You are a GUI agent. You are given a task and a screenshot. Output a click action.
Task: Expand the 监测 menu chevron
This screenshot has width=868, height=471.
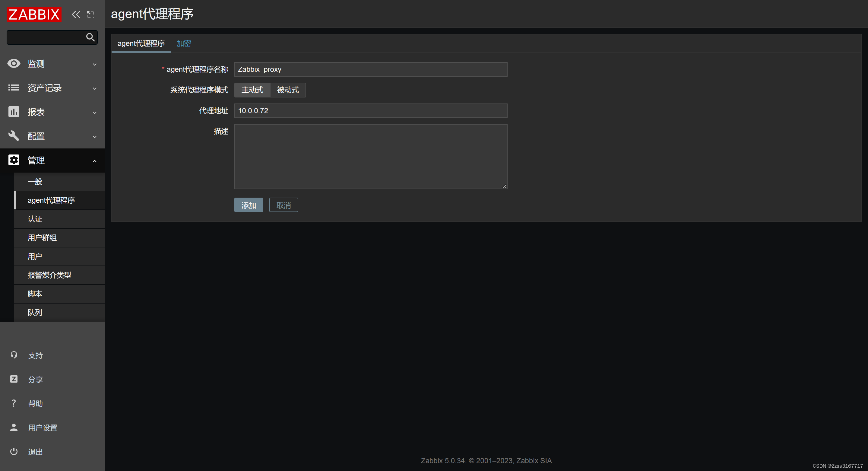pyautogui.click(x=95, y=64)
